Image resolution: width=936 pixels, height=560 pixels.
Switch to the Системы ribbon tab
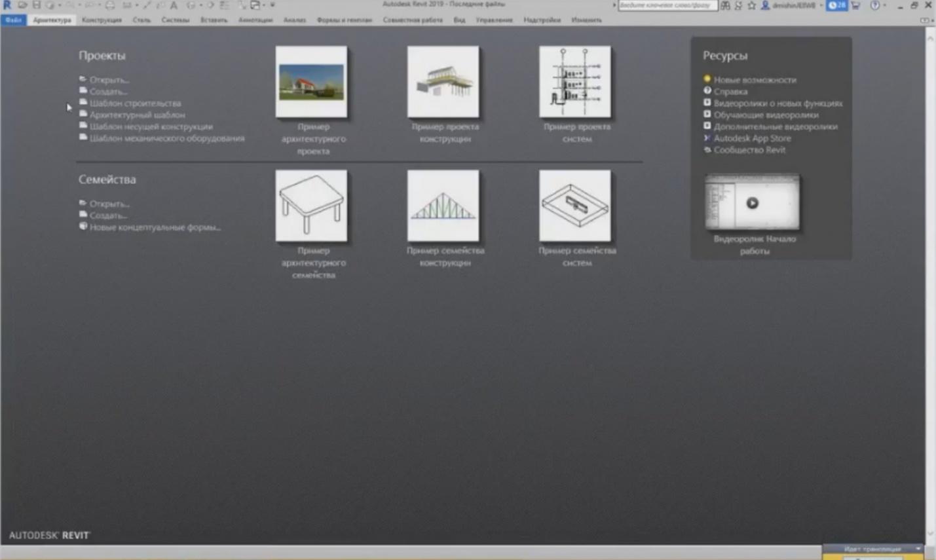point(176,20)
